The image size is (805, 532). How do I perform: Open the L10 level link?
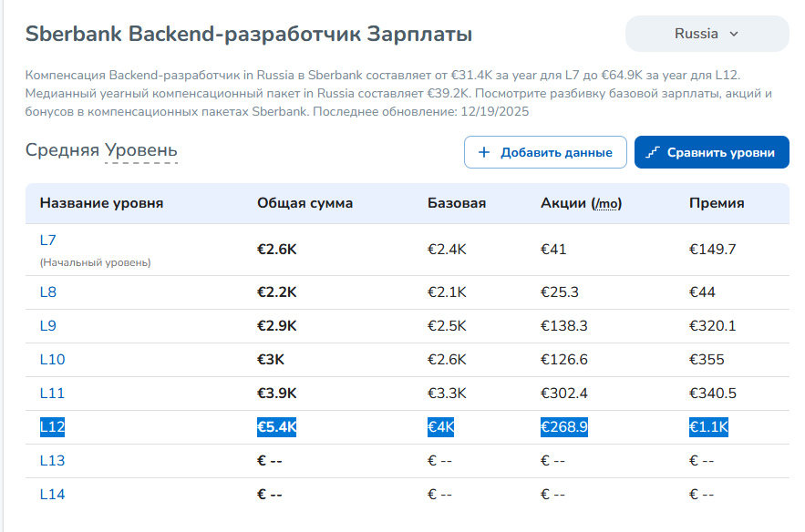click(52, 360)
